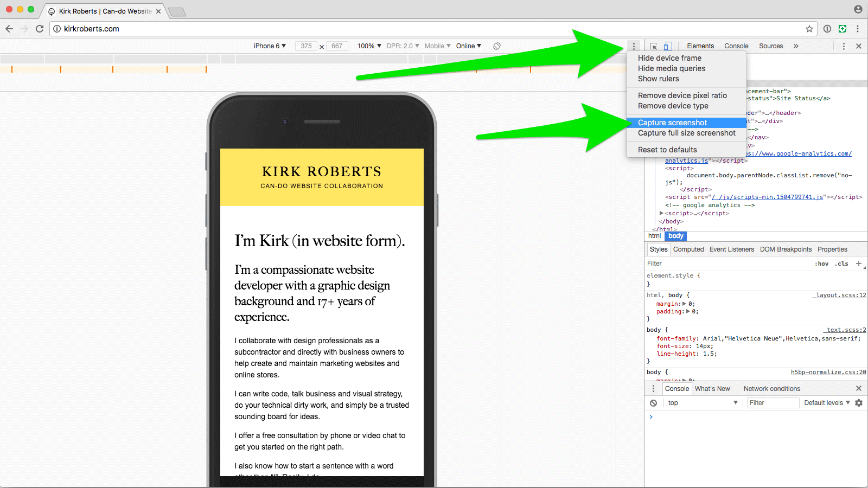This screenshot has width=868, height=488.
Task: Click the styles Filter input
Action: (727, 264)
